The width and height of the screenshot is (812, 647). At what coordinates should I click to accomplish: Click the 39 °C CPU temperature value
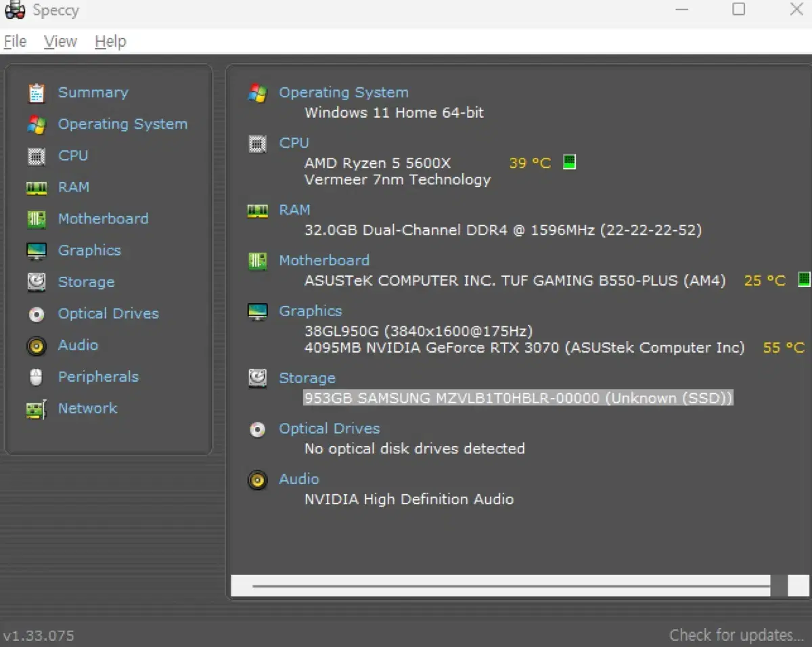[530, 163]
